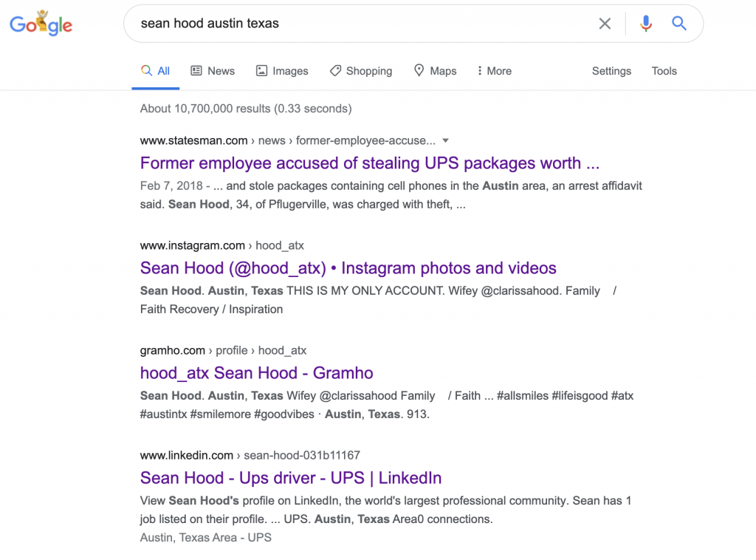756x560 pixels.
Task: Switch to the Maps tab
Action: click(436, 71)
